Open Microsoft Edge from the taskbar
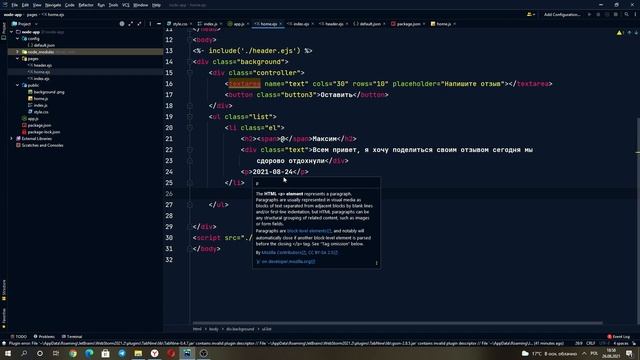The height and width of the screenshot is (360, 640). [89, 353]
